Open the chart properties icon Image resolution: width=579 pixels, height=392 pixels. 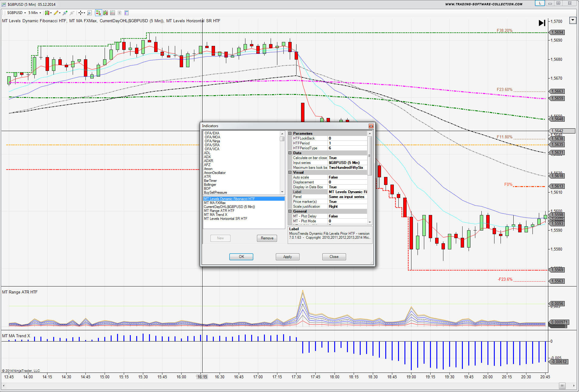click(x=127, y=13)
